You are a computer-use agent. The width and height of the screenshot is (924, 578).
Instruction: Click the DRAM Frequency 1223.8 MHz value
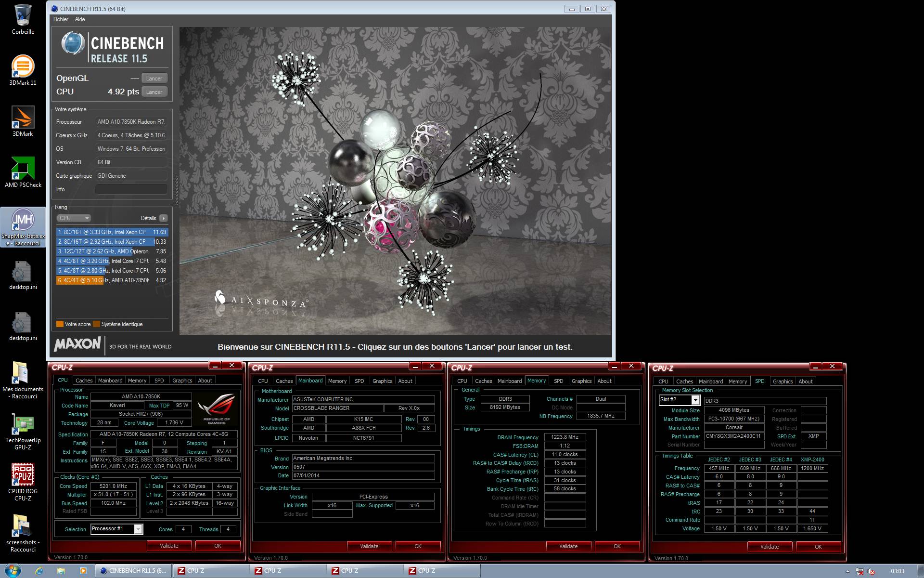(x=565, y=437)
